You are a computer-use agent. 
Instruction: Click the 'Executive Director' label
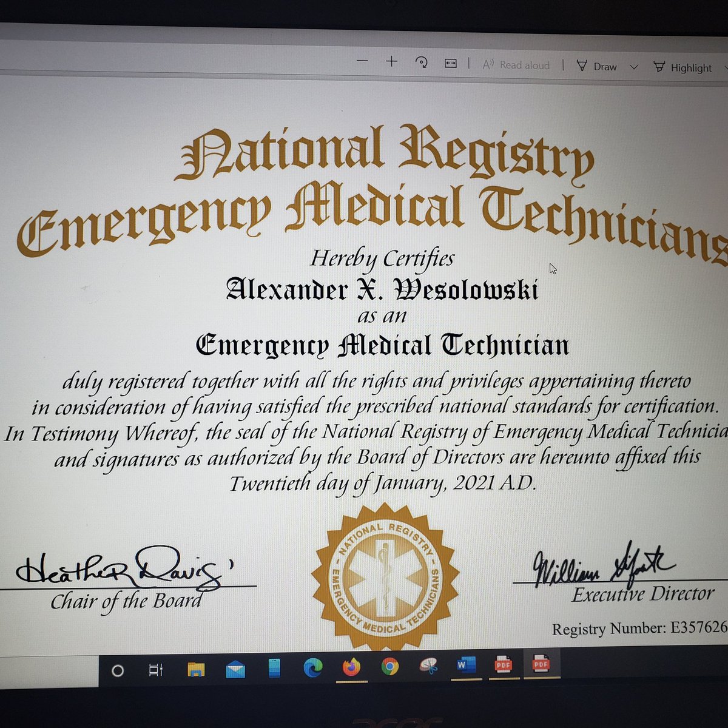tap(643, 595)
